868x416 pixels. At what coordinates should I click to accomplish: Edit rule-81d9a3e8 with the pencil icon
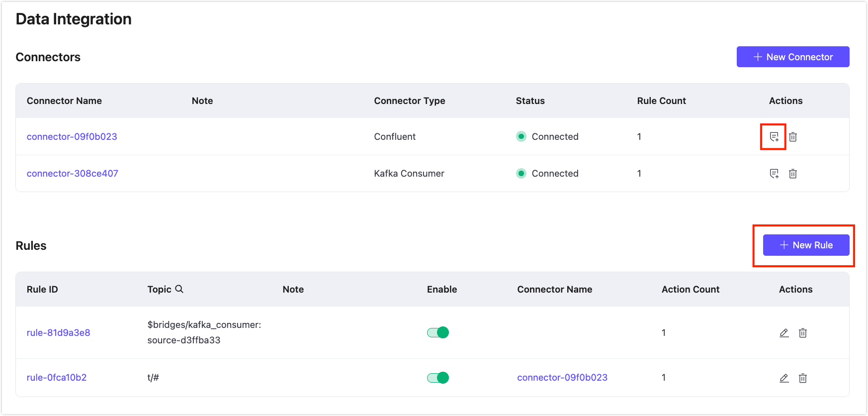(x=784, y=333)
